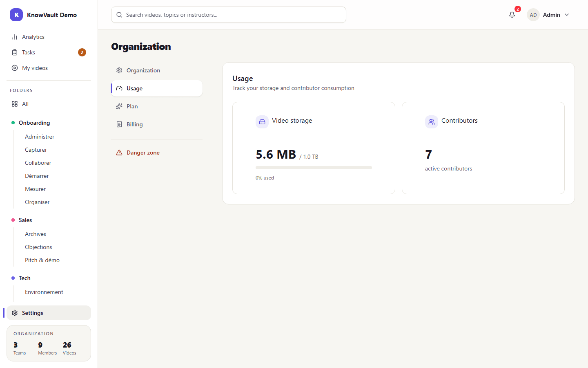Image resolution: width=588 pixels, height=368 pixels.
Task: Click the Billing receipt icon
Action: click(x=119, y=124)
